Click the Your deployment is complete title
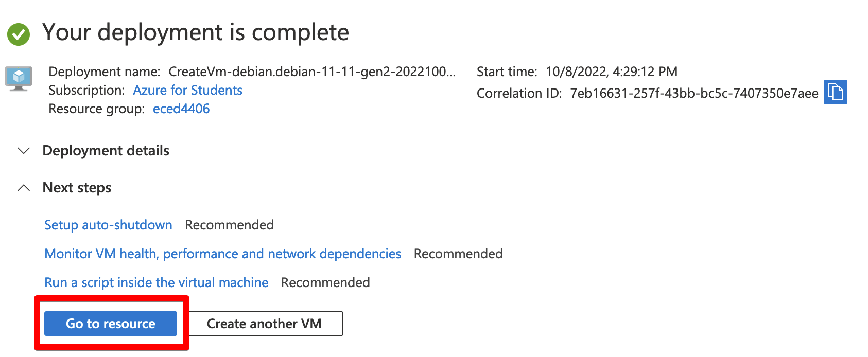 coord(196,32)
